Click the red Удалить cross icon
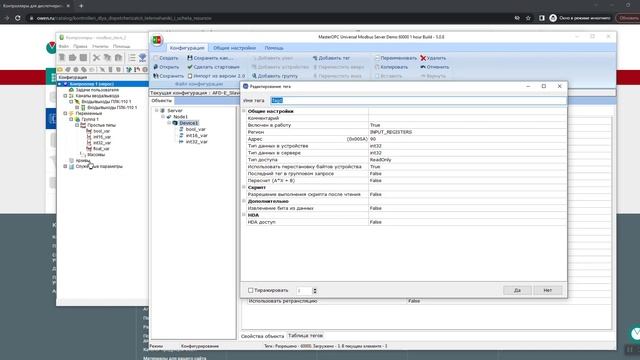The width and height of the screenshot is (640, 360). coord(423,58)
